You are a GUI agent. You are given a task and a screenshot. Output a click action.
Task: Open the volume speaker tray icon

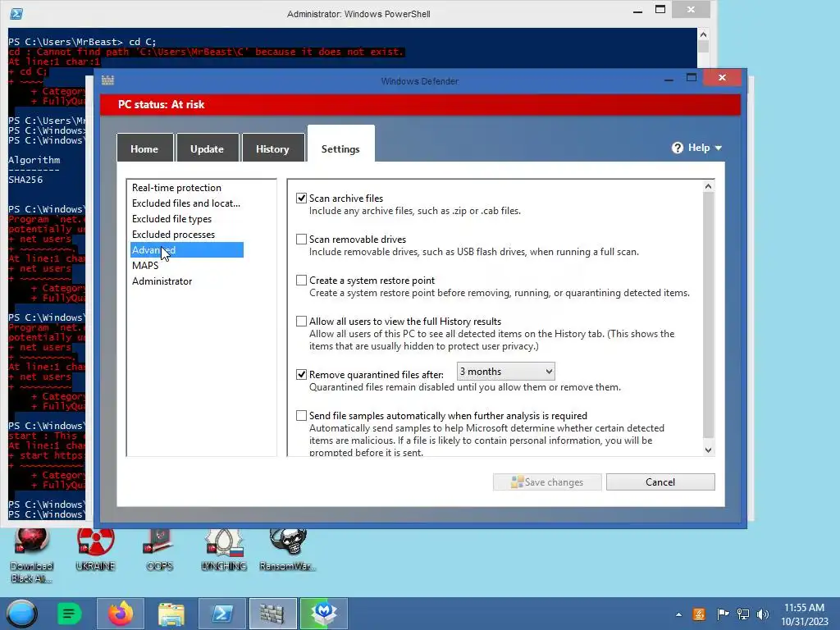click(763, 614)
